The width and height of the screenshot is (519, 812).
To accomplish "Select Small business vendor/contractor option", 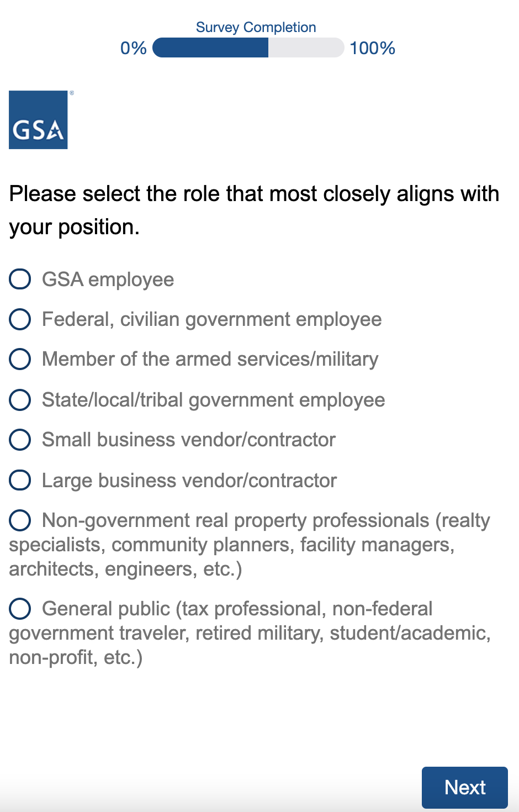I will coord(20,439).
